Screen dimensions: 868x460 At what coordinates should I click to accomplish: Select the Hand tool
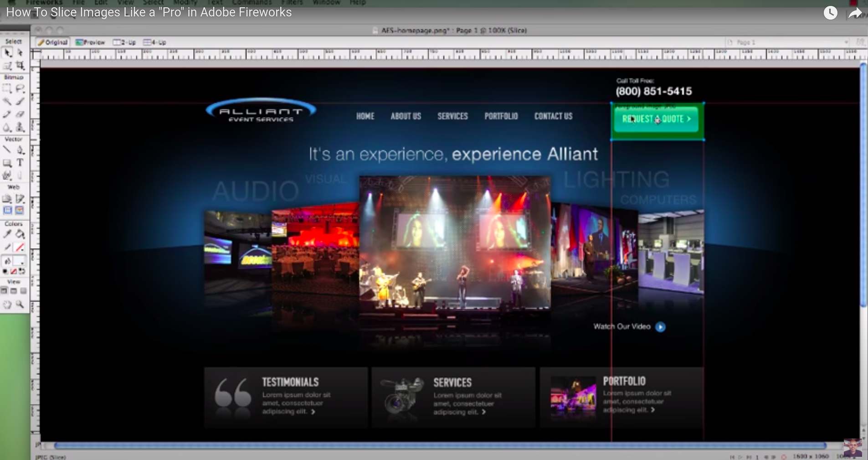point(8,305)
